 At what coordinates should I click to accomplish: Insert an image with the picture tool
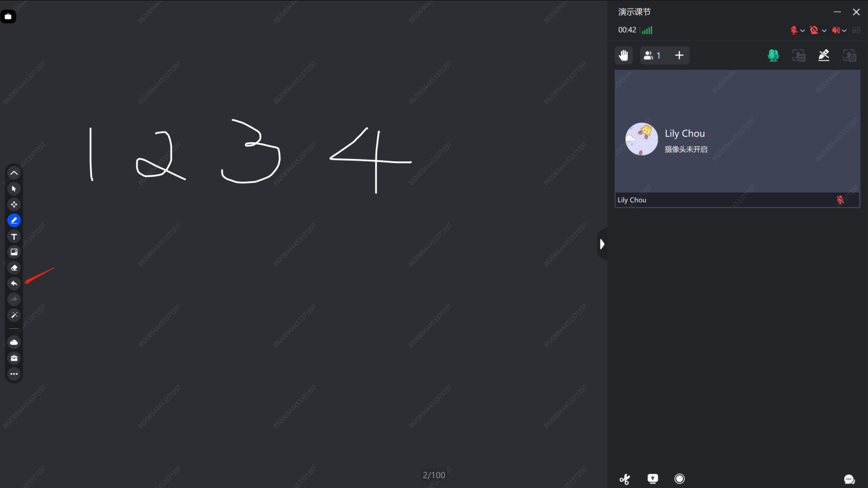(14, 252)
